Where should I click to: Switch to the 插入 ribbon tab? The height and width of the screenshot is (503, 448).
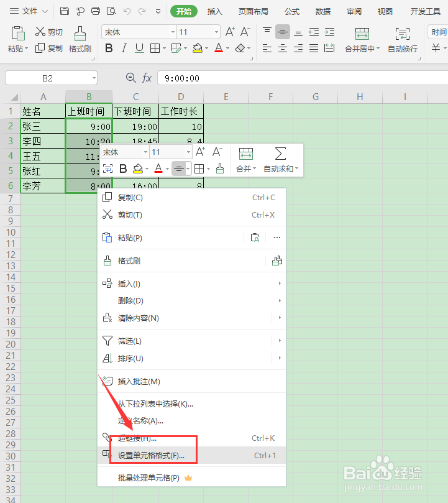point(214,12)
